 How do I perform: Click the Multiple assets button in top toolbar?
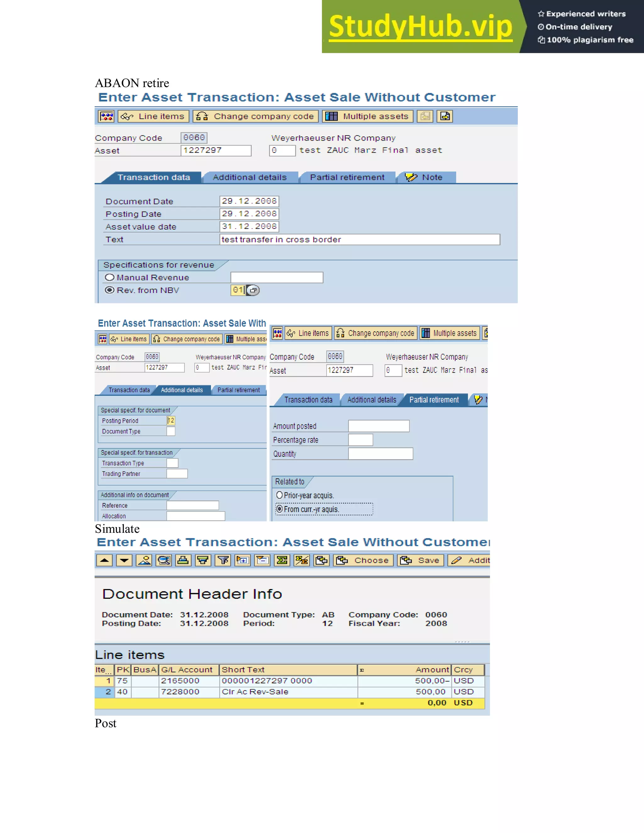(x=368, y=116)
